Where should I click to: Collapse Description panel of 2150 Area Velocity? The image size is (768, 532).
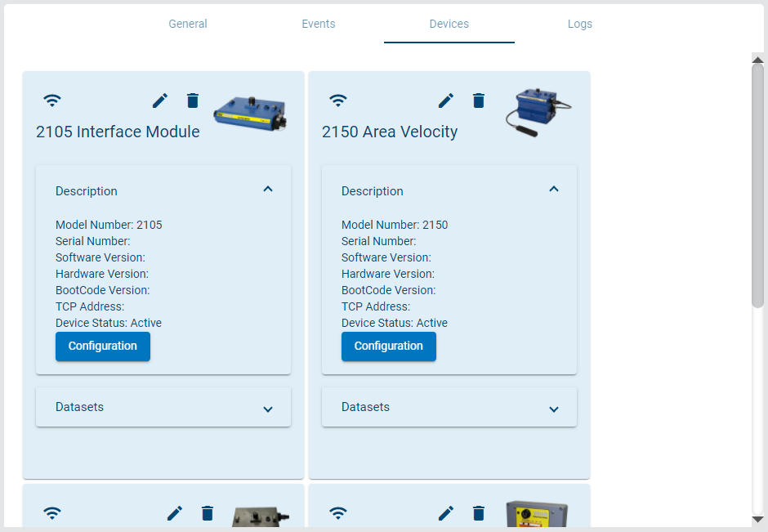pos(554,189)
